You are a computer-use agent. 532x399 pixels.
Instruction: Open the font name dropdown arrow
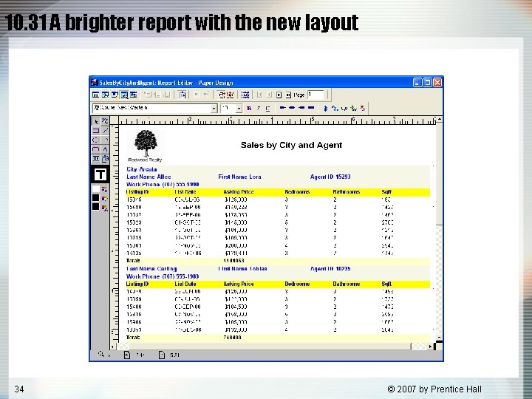pos(214,108)
